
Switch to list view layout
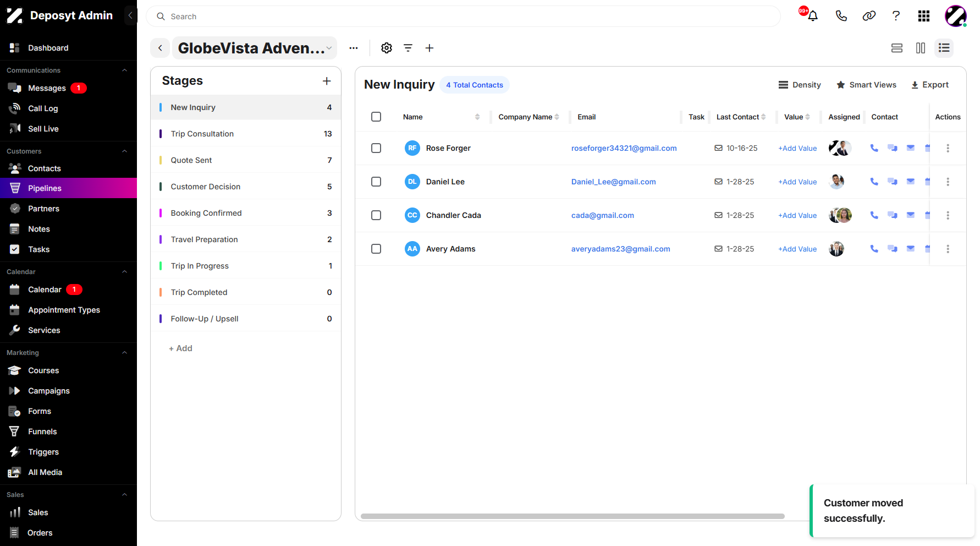point(944,48)
